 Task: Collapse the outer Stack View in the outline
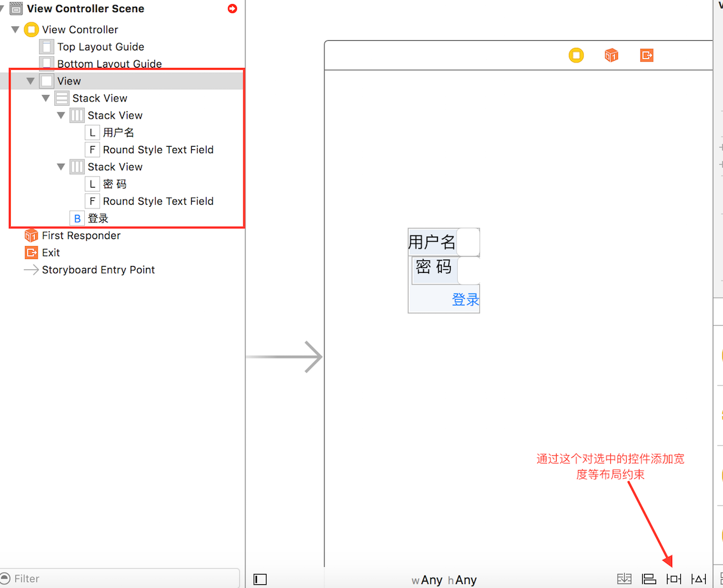pyautogui.click(x=45, y=98)
